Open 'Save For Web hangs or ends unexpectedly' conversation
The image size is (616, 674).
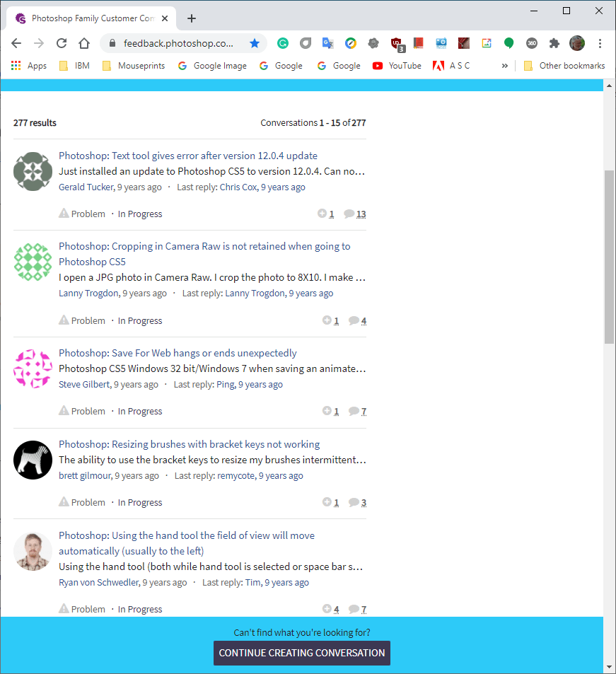[178, 353]
